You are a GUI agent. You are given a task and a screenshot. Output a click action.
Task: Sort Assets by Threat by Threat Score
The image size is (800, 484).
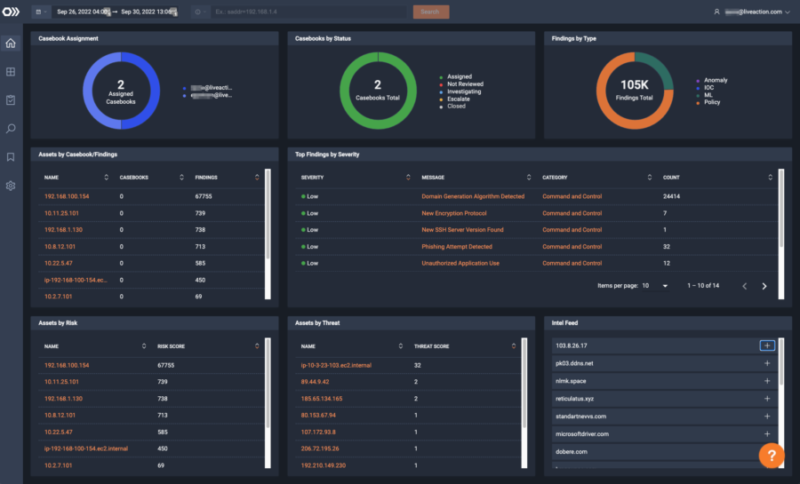click(x=514, y=346)
